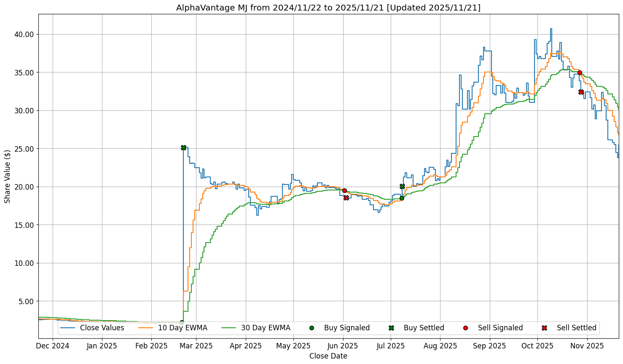This screenshot has width=623, height=364.
Task: Click the Buy Signaled dot on the chart in July 2025
Action: [x=402, y=198]
